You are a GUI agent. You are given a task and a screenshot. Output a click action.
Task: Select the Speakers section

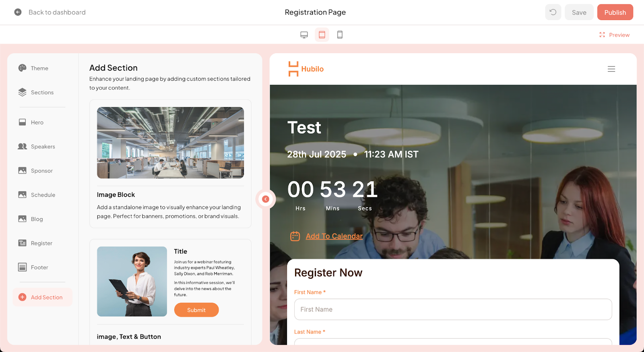point(43,146)
